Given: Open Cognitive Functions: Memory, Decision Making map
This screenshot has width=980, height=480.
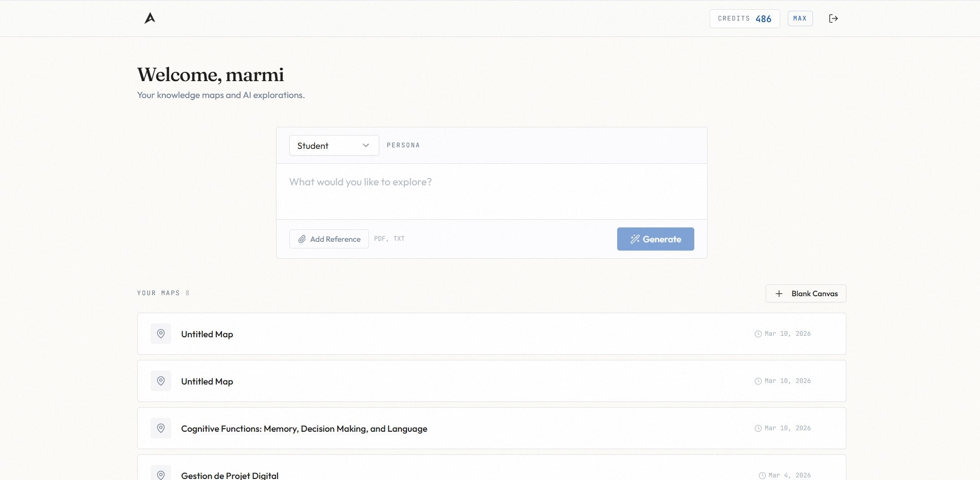Looking at the screenshot, I should tap(304, 428).
